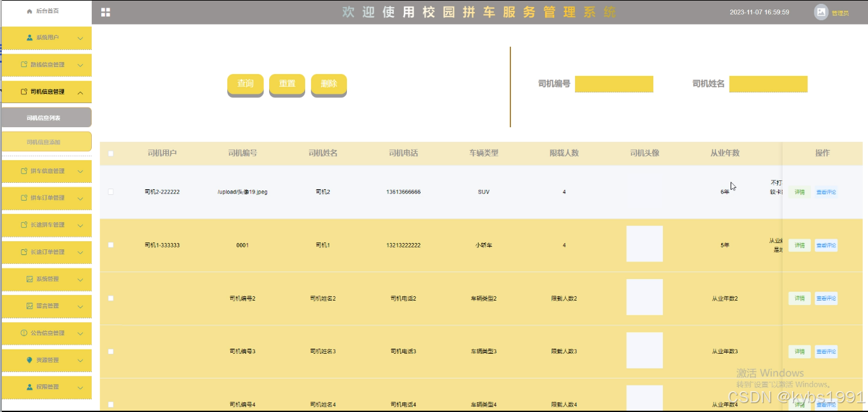
Task: Click the picture icon beside 系统管理
Action: point(30,279)
